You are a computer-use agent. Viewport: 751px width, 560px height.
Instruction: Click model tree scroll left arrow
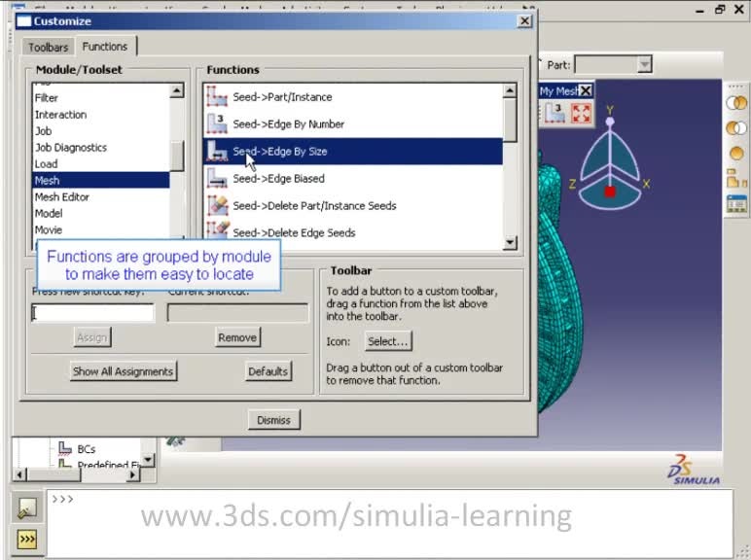(x=19, y=474)
